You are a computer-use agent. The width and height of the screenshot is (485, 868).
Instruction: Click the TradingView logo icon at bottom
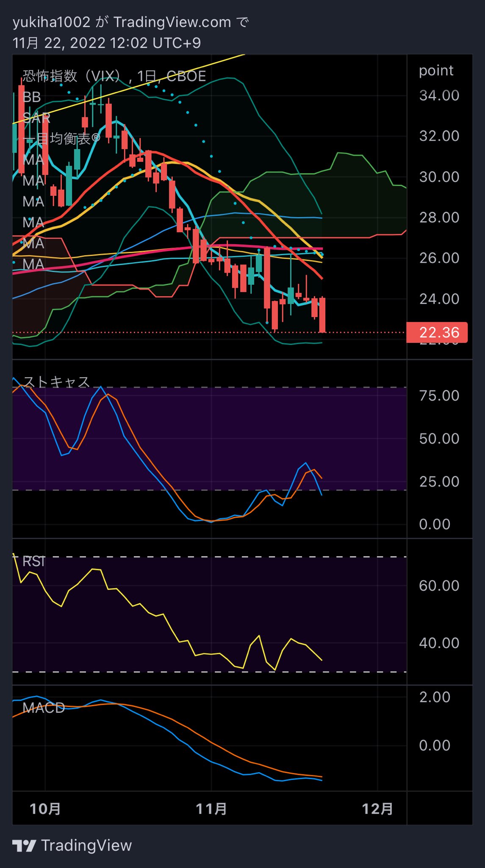[24, 846]
